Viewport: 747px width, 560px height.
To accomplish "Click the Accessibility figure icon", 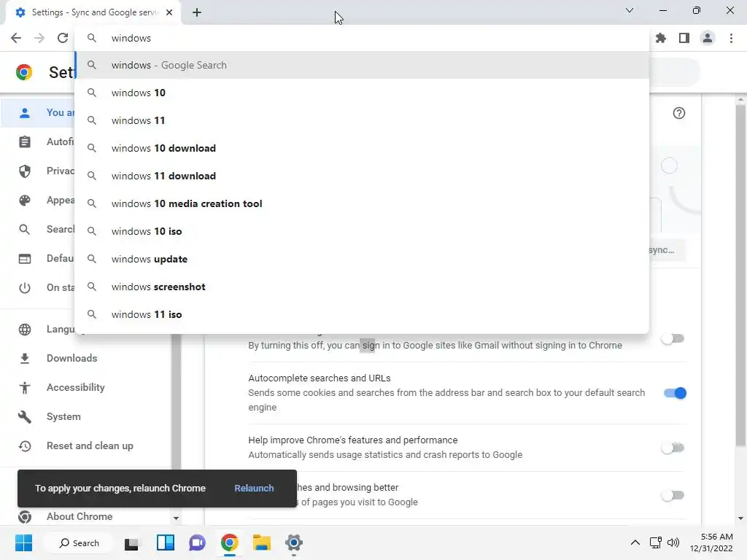I will click(24, 388).
